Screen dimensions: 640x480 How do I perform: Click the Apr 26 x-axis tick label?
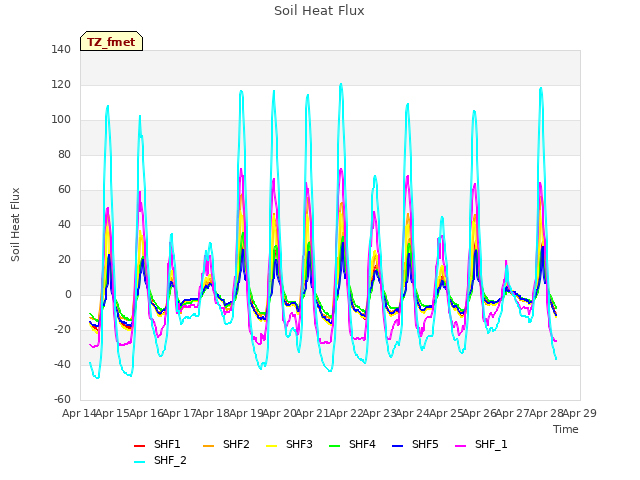pos(480,413)
